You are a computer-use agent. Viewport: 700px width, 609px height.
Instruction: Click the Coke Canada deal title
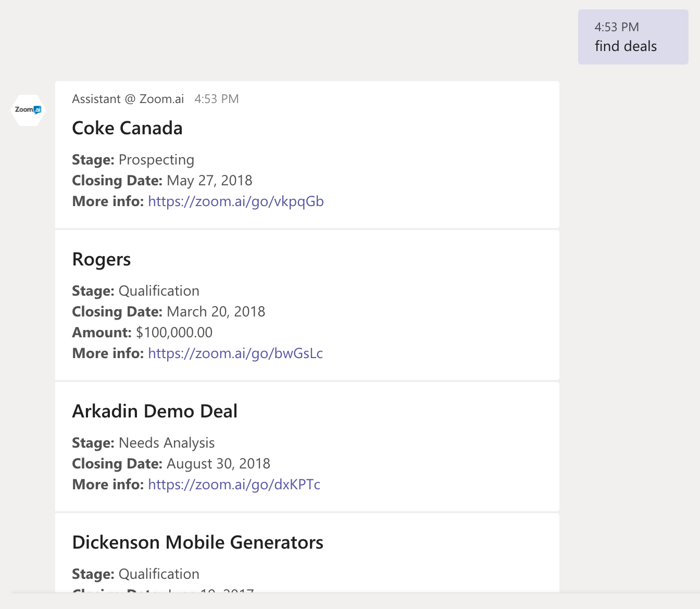coord(127,128)
